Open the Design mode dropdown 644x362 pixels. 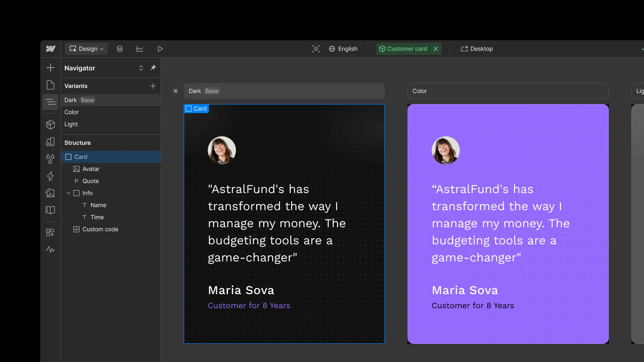pos(86,49)
